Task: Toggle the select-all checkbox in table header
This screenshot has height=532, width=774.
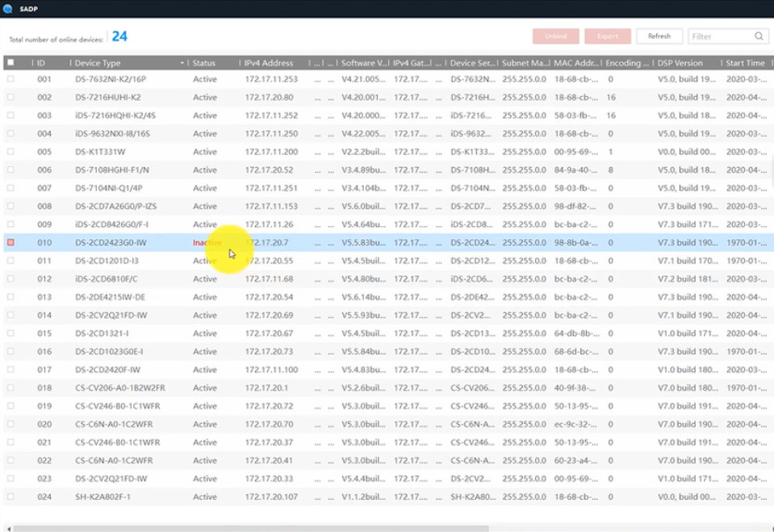Action: [10, 62]
